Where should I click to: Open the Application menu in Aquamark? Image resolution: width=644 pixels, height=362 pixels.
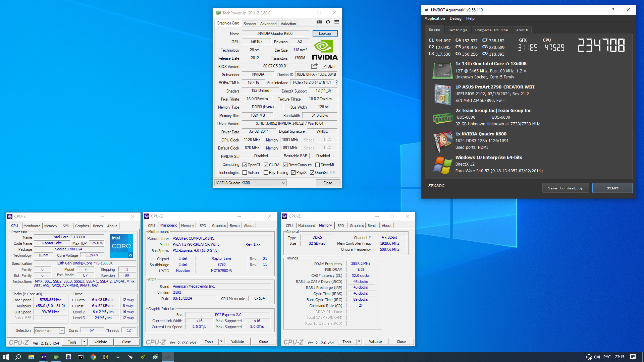435,18
